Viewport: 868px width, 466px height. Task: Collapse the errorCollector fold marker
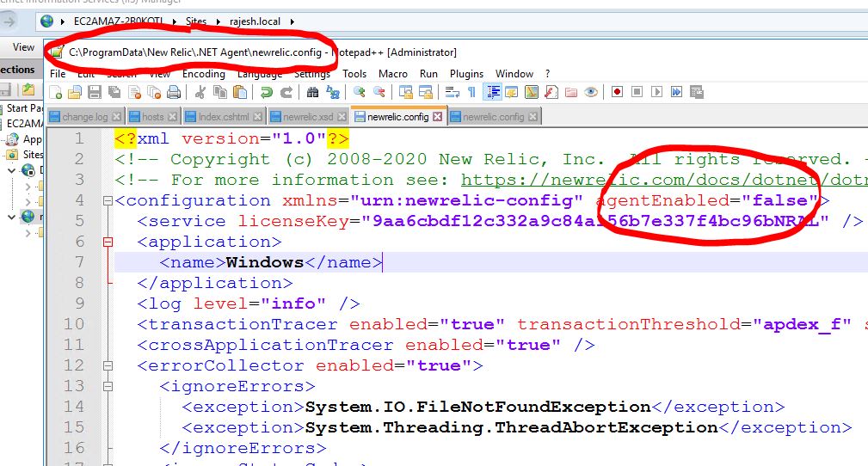tap(108, 366)
